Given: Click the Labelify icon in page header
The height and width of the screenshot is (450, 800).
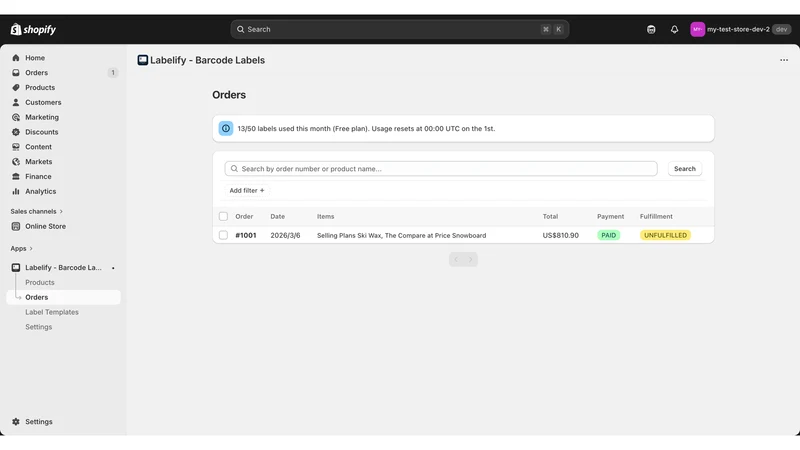Looking at the screenshot, I should 143,60.
